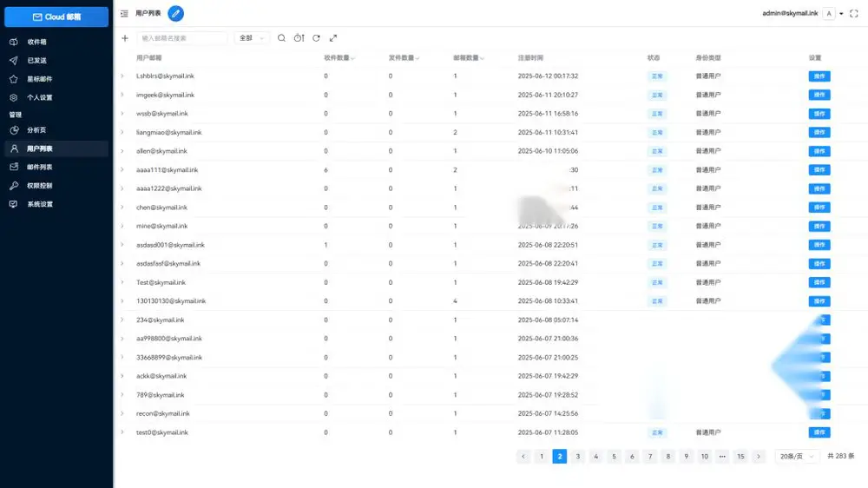Sort by 邮箱数量 column

tap(469, 57)
